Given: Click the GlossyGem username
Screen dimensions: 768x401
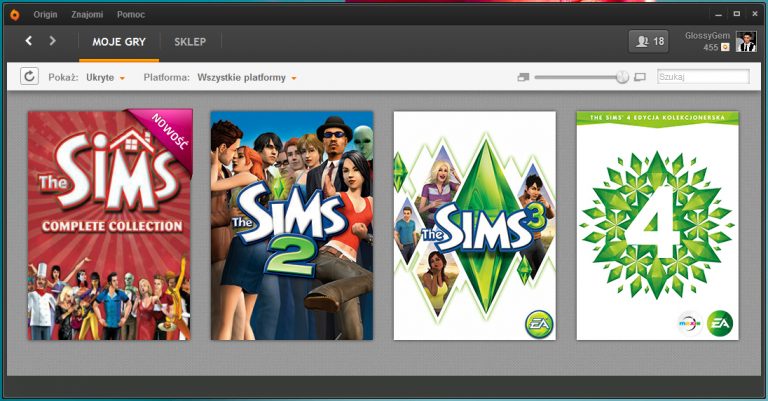Looking at the screenshot, I should tap(707, 36).
